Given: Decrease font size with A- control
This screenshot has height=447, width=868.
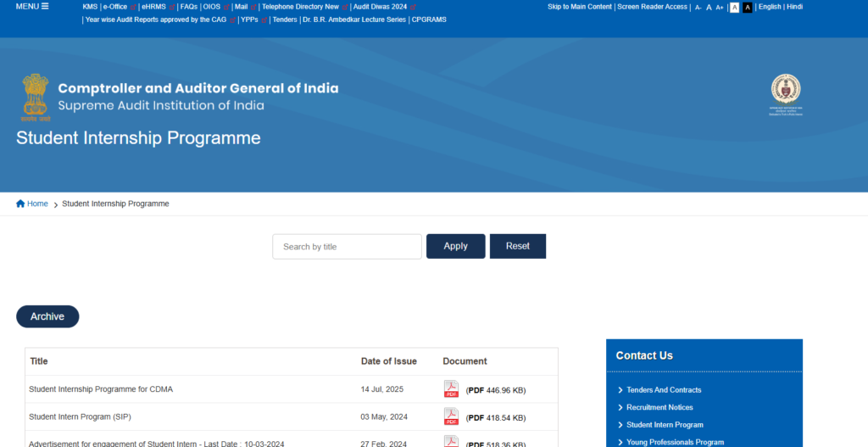Looking at the screenshot, I should pyautogui.click(x=698, y=7).
